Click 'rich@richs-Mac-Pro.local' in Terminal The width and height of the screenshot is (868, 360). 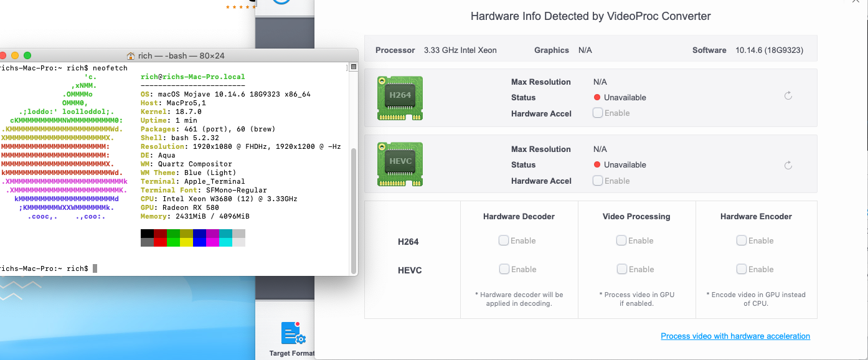[x=193, y=77]
